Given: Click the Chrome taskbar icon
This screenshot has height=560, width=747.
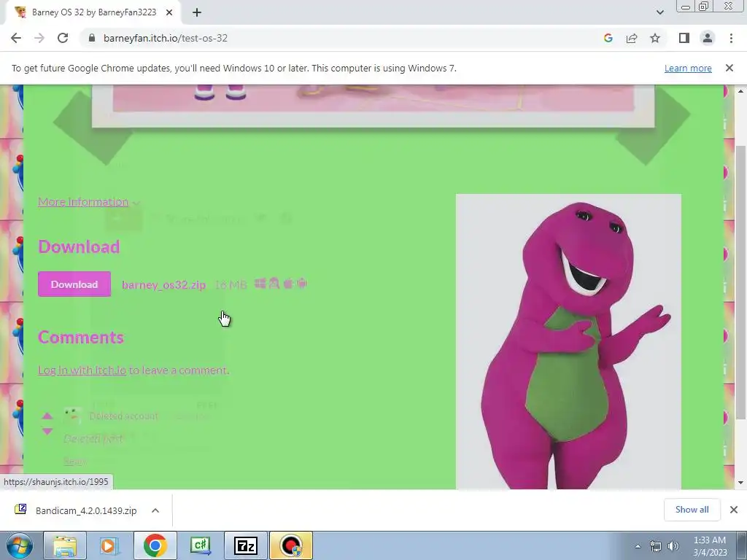Looking at the screenshot, I should click(155, 545).
